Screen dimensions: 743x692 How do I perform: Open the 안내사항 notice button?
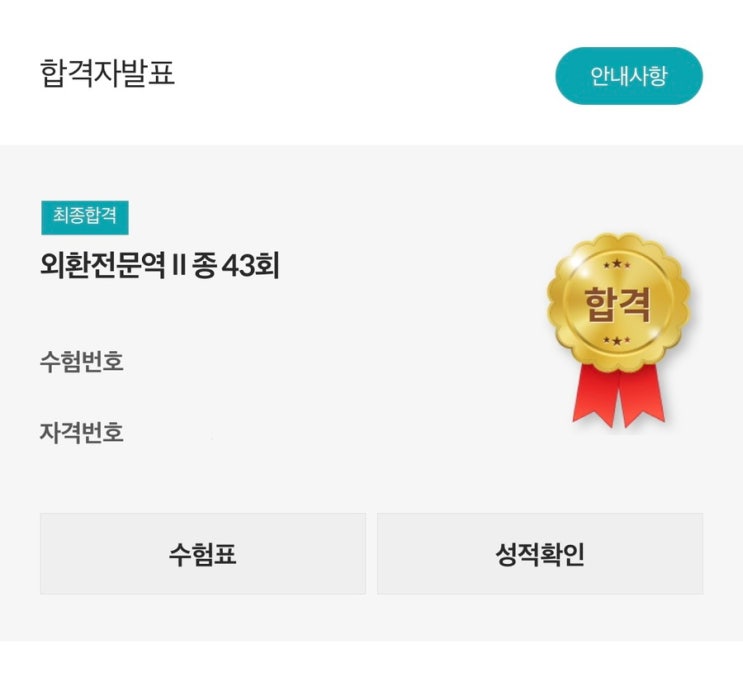628,76
